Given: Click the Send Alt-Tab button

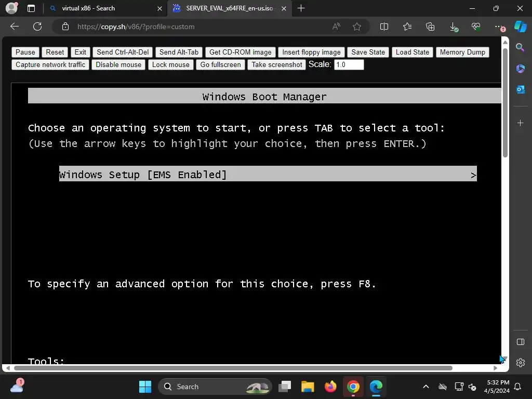Looking at the screenshot, I should click(x=179, y=52).
